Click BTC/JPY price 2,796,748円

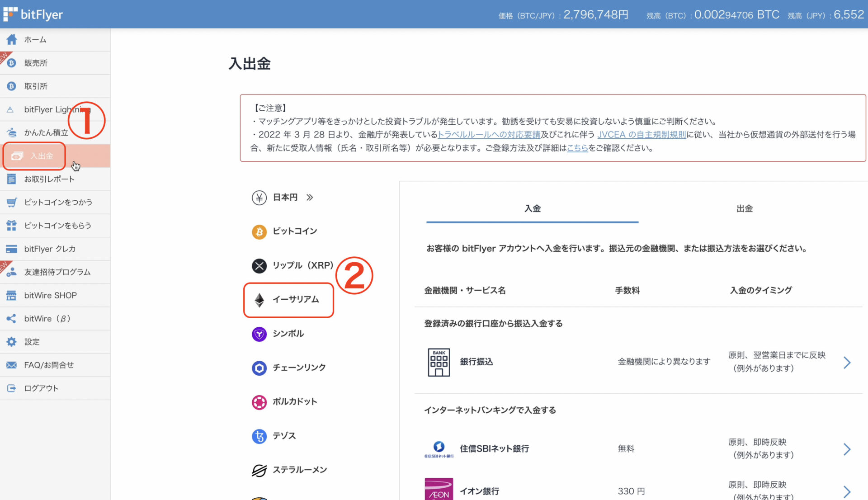click(596, 15)
